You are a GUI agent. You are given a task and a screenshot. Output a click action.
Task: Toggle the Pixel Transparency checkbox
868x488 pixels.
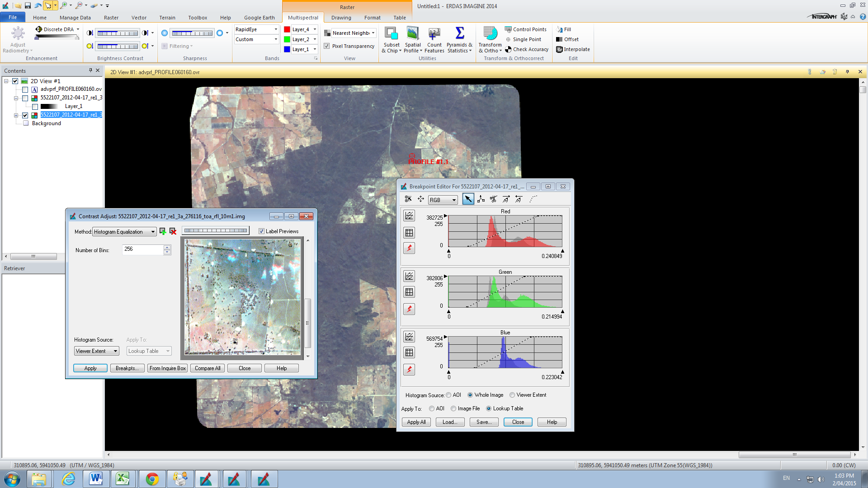(327, 46)
